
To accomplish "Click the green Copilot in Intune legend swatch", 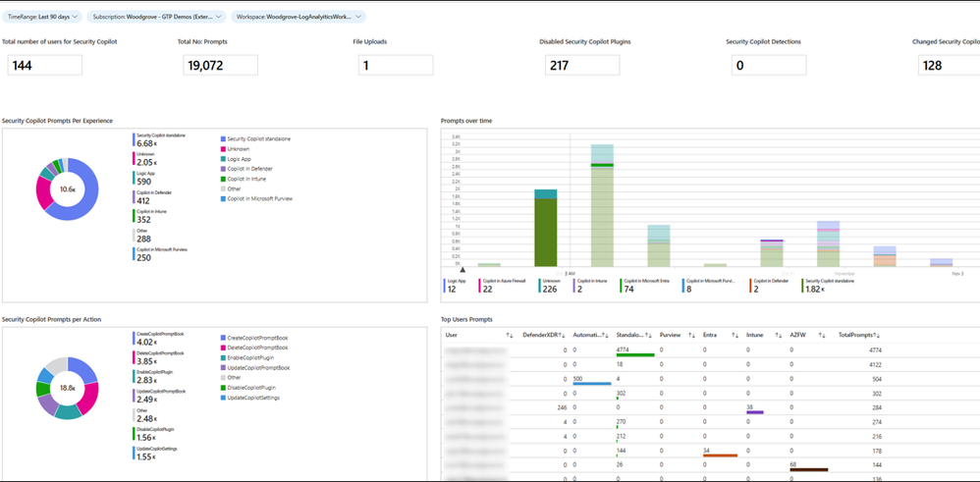I will [x=223, y=179].
